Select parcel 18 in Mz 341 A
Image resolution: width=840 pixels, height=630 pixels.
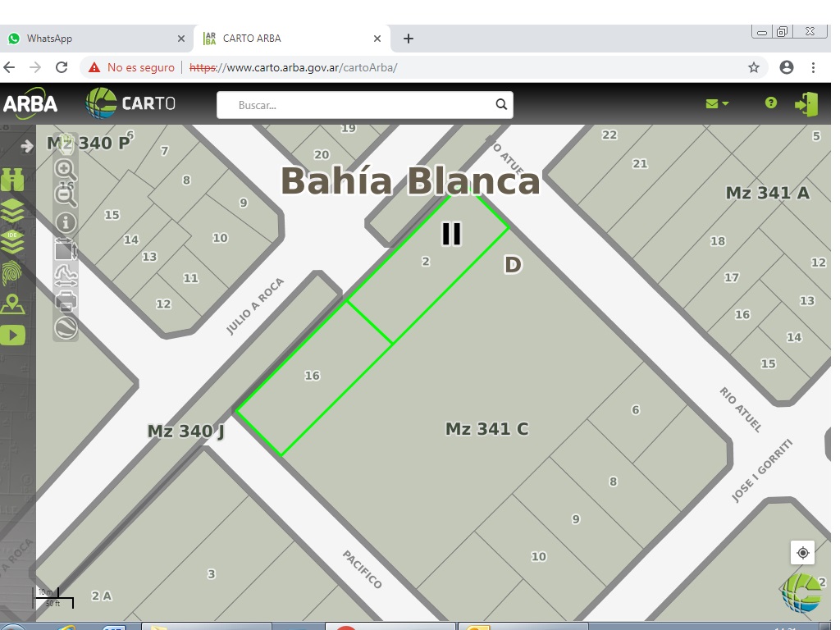coord(718,241)
